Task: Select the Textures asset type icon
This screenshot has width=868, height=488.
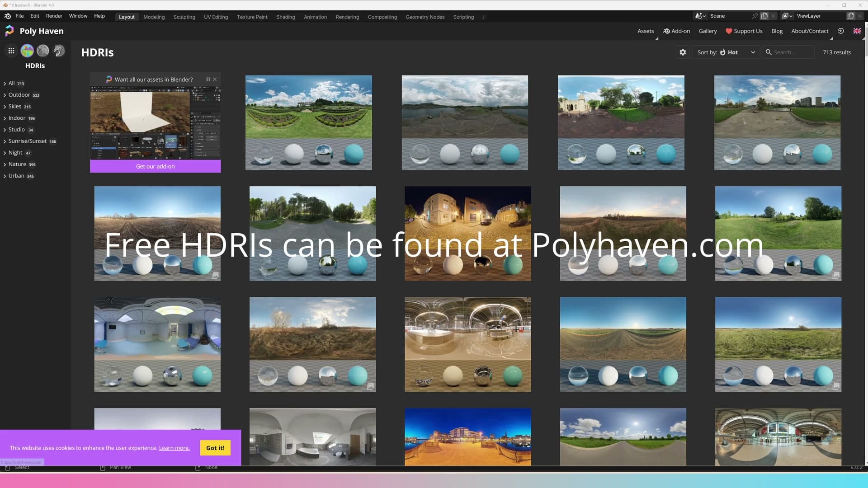Action: click(x=43, y=51)
